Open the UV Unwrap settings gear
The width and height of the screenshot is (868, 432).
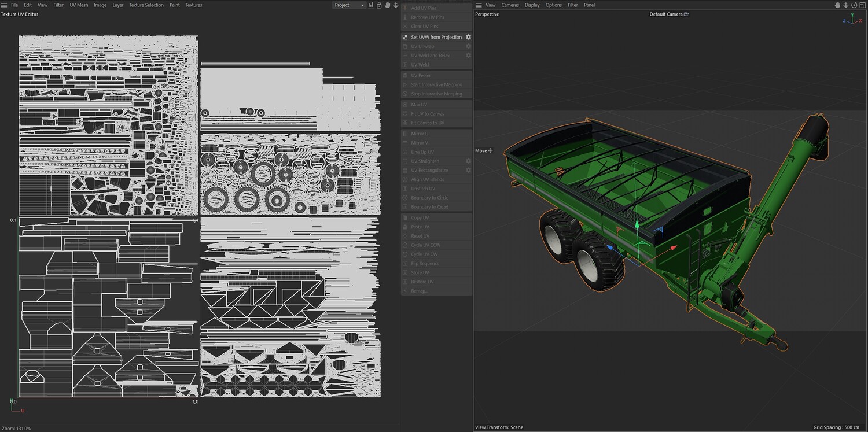click(x=469, y=46)
